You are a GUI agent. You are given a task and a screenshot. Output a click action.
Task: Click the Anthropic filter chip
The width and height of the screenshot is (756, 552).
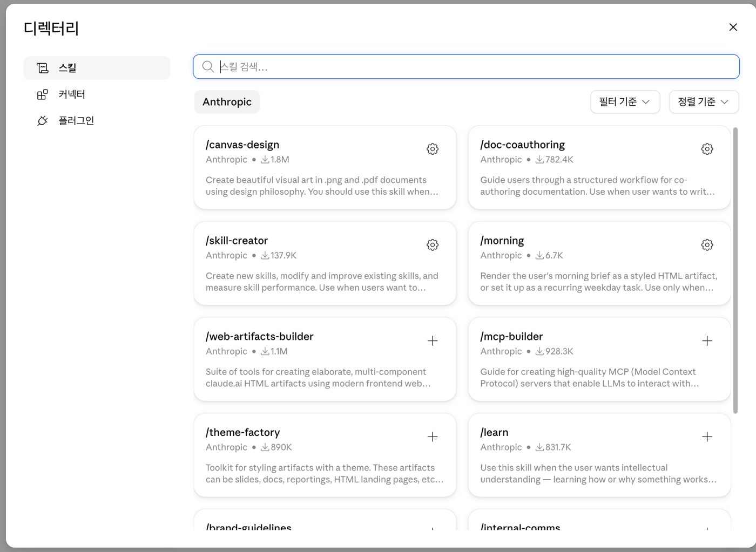[x=227, y=102]
